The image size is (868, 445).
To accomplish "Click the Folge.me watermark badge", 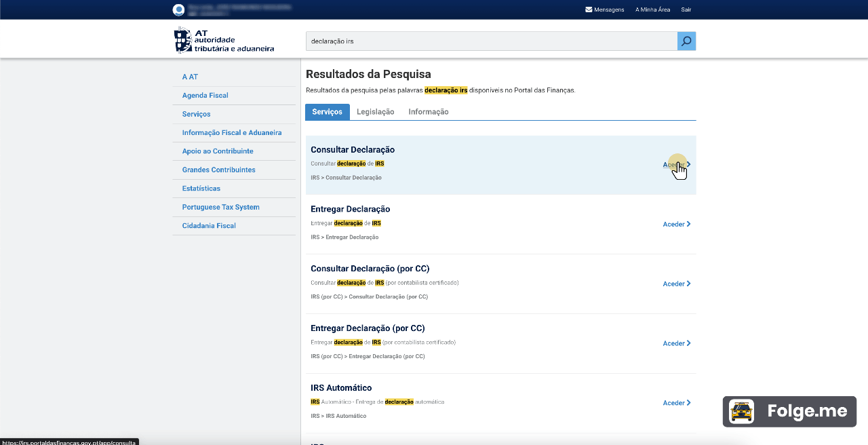I will pyautogui.click(x=789, y=411).
